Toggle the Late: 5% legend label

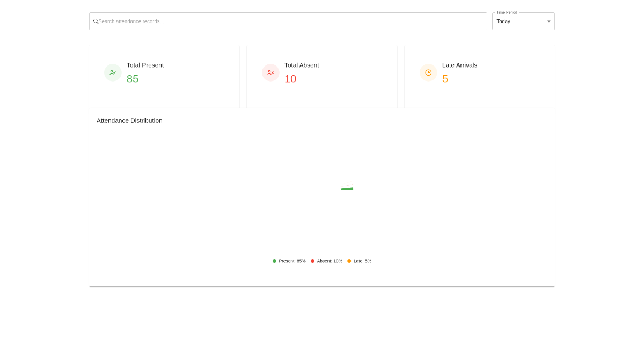click(x=362, y=261)
